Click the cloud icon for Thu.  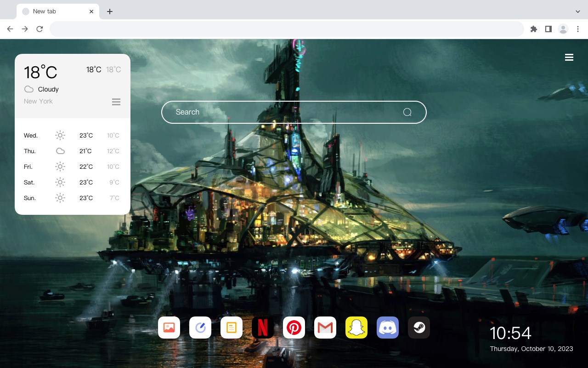[x=60, y=151]
